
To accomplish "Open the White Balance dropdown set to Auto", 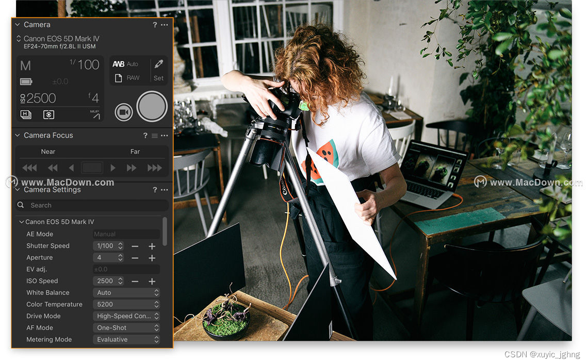I will point(126,292).
